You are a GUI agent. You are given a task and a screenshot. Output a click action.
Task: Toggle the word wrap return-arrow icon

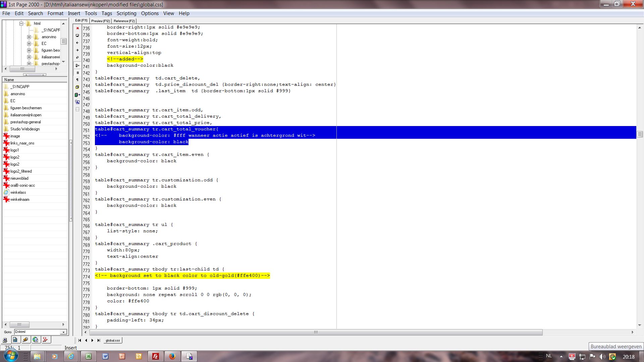coord(77,58)
